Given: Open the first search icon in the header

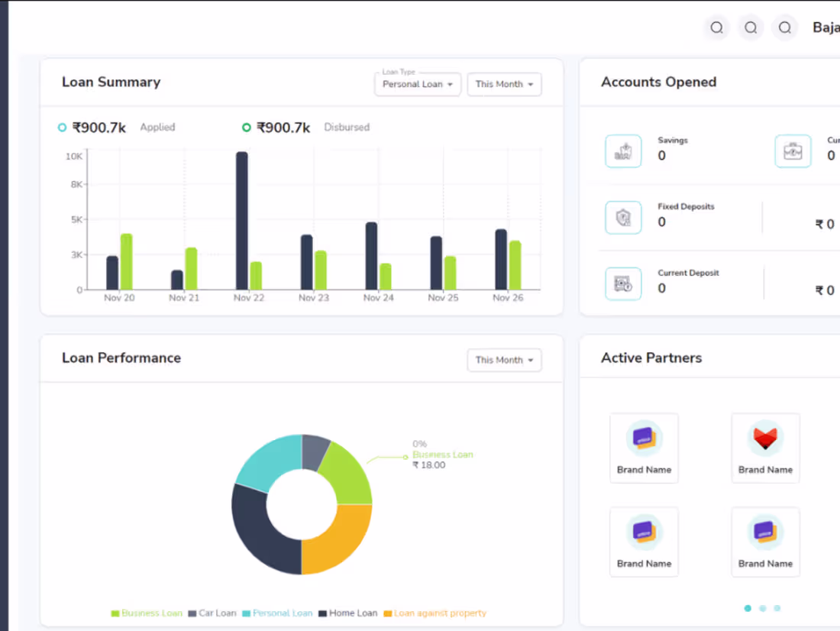Looking at the screenshot, I should pyautogui.click(x=716, y=28).
